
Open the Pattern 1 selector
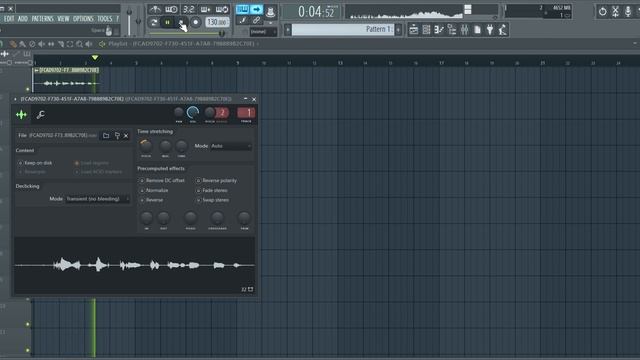pos(343,29)
